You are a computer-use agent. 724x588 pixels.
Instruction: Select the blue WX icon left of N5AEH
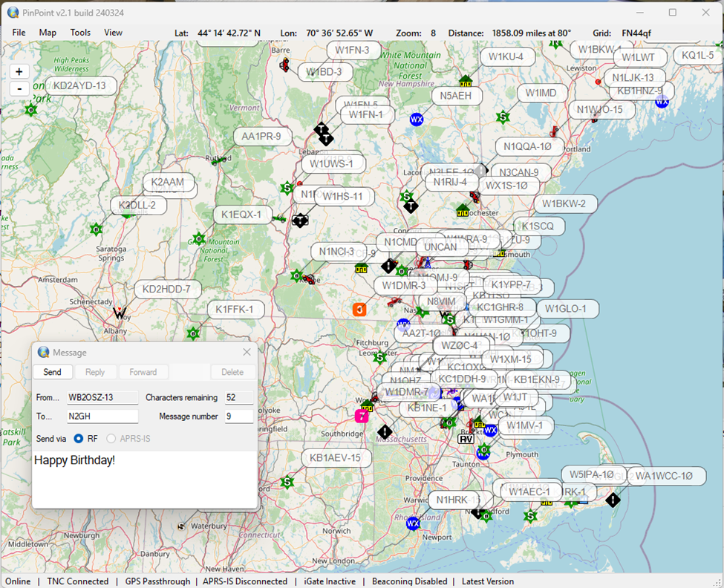[x=417, y=119]
